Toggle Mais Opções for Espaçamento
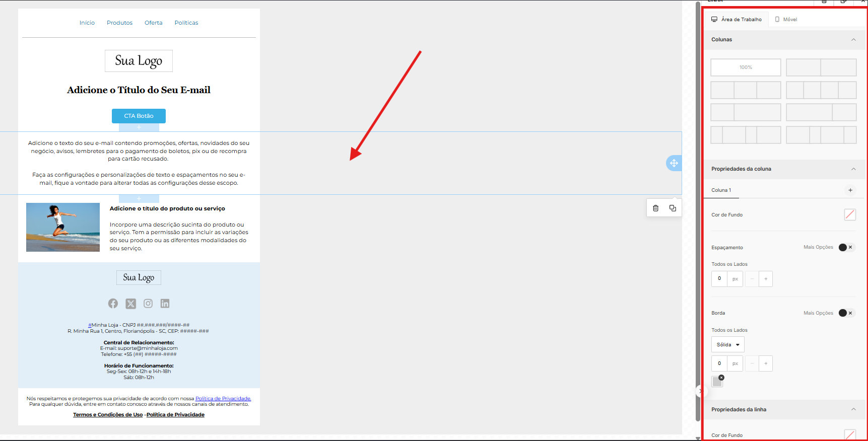 pos(846,247)
